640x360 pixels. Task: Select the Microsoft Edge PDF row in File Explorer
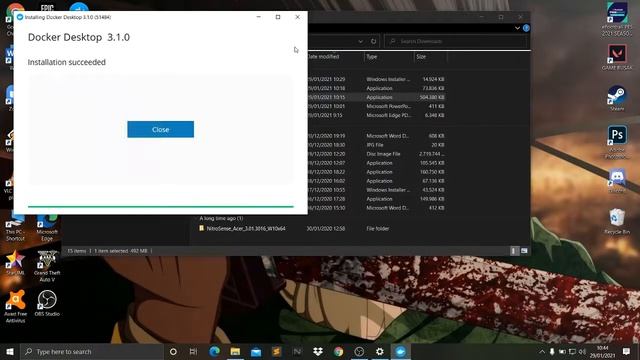pos(376,115)
